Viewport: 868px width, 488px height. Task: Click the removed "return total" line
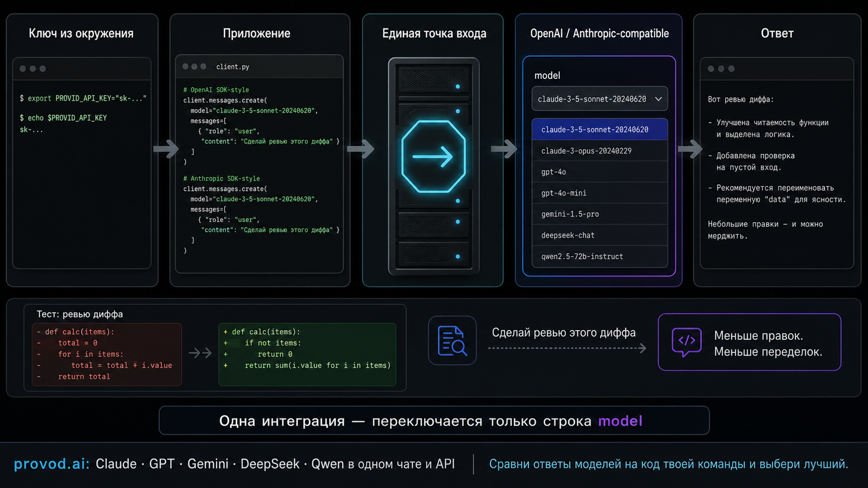coord(73,377)
